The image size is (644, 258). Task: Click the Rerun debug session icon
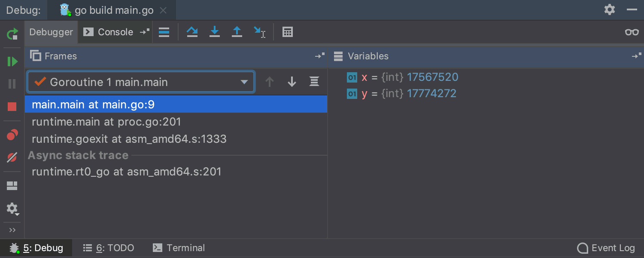click(x=12, y=34)
